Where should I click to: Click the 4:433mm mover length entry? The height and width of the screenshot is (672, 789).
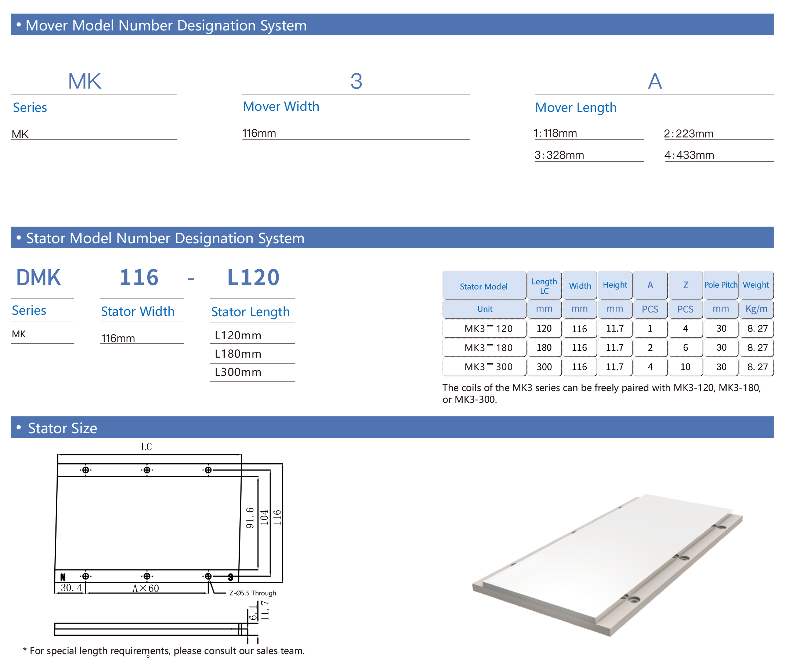click(689, 155)
